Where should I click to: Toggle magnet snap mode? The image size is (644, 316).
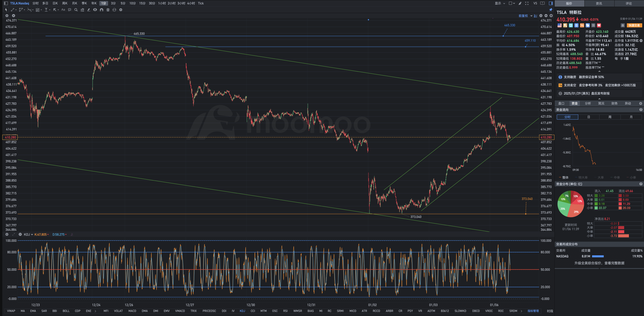(x=102, y=10)
